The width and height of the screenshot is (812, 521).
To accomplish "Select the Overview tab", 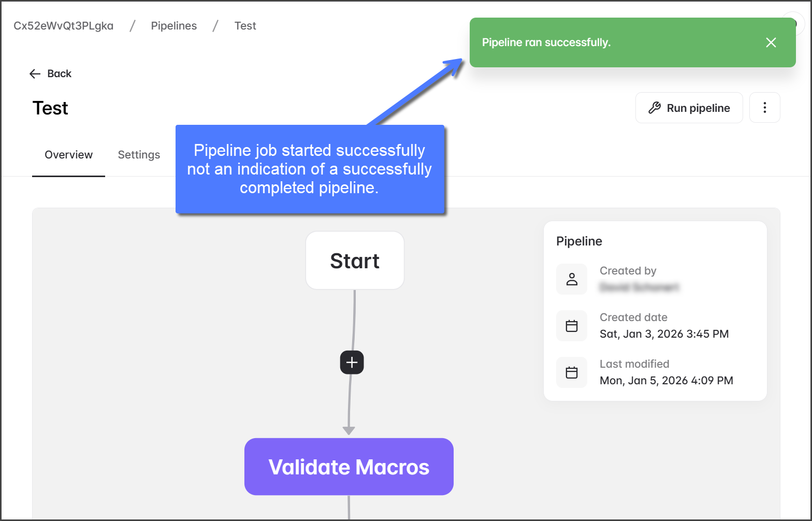I will point(68,155).
